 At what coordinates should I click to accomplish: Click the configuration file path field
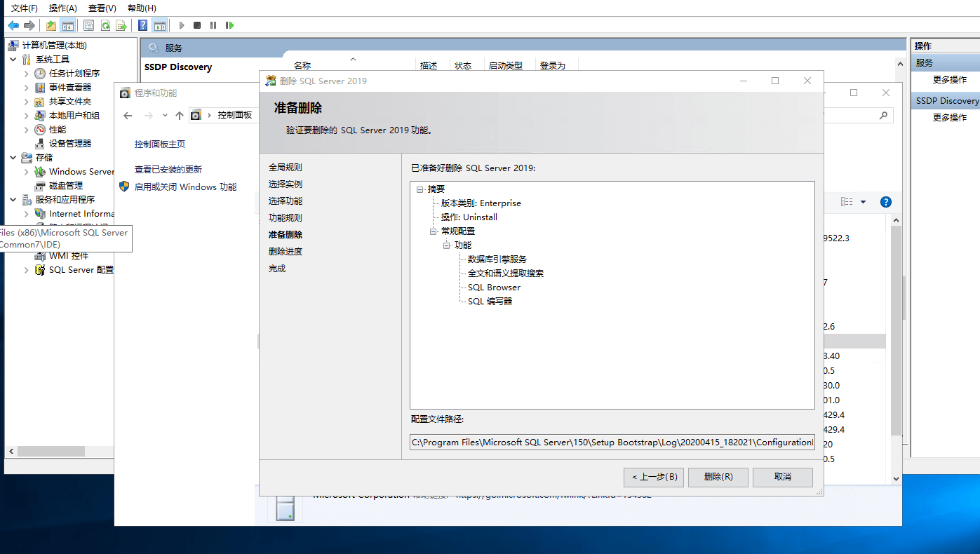click(612, 442)
